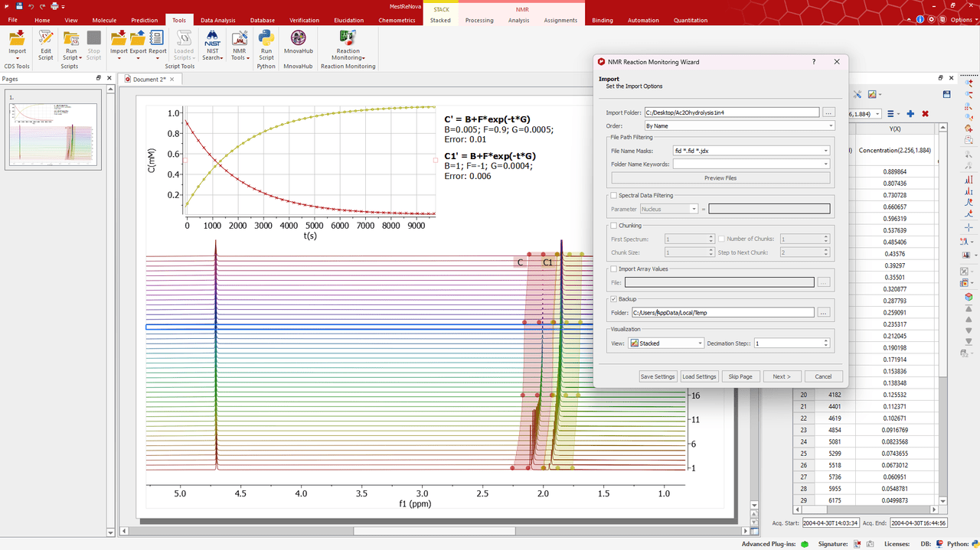The height and width of the screenshot is (550, 980).
Task: Enable Import Array Values checkbox
Action: [x=614, y=269]
